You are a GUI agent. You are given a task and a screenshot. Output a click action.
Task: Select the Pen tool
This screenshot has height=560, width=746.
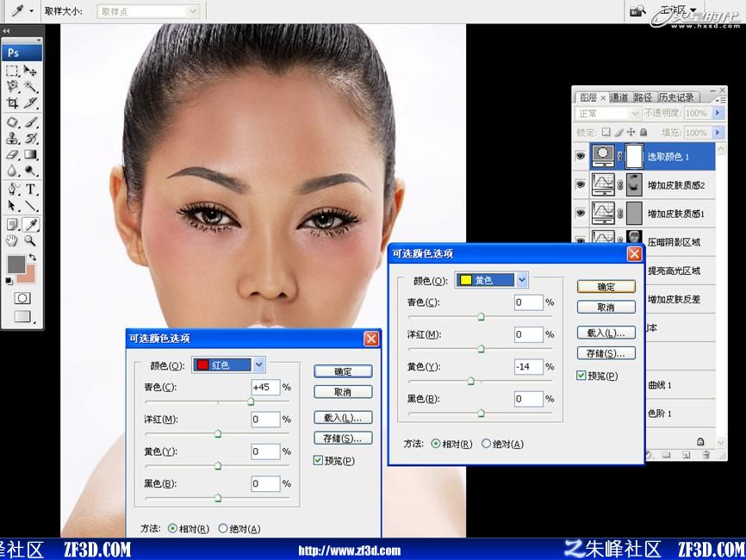pyautogui.click(x=12, y=190)
